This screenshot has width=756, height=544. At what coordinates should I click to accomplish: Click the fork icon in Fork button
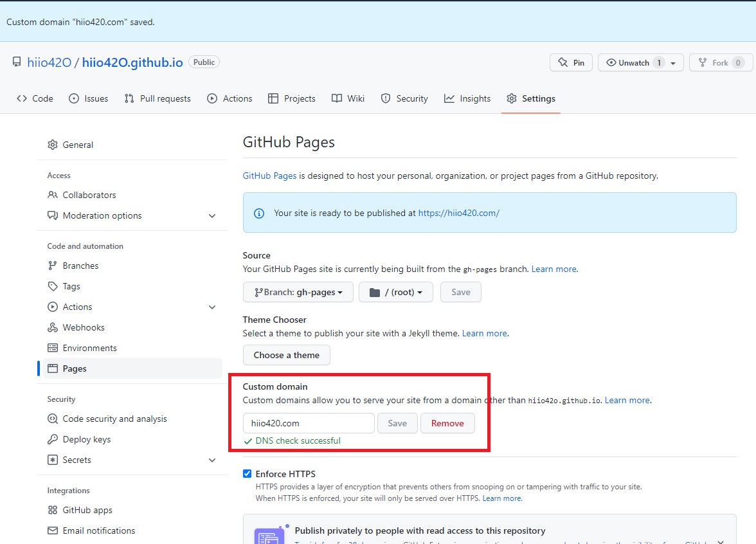703,62
